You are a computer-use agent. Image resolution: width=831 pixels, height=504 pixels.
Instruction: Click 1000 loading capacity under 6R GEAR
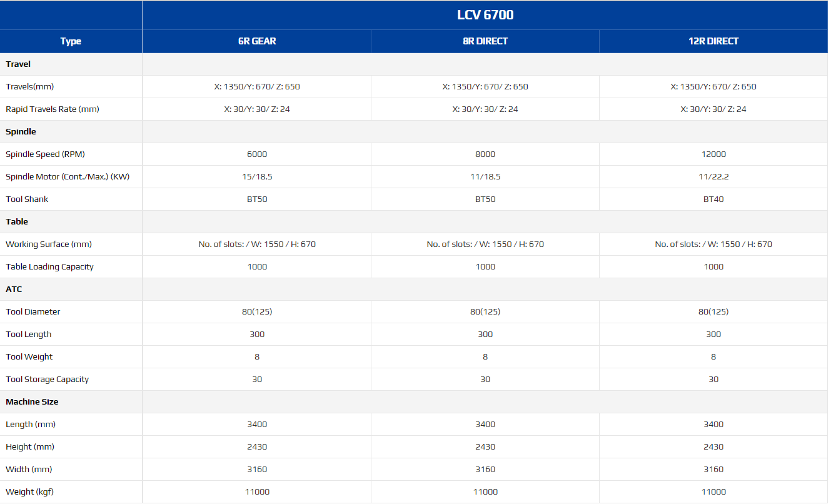click(x=257, y=266)
